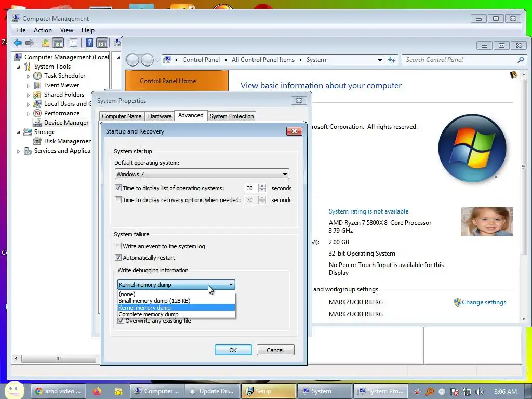Click Change settings link

(484, 302)
